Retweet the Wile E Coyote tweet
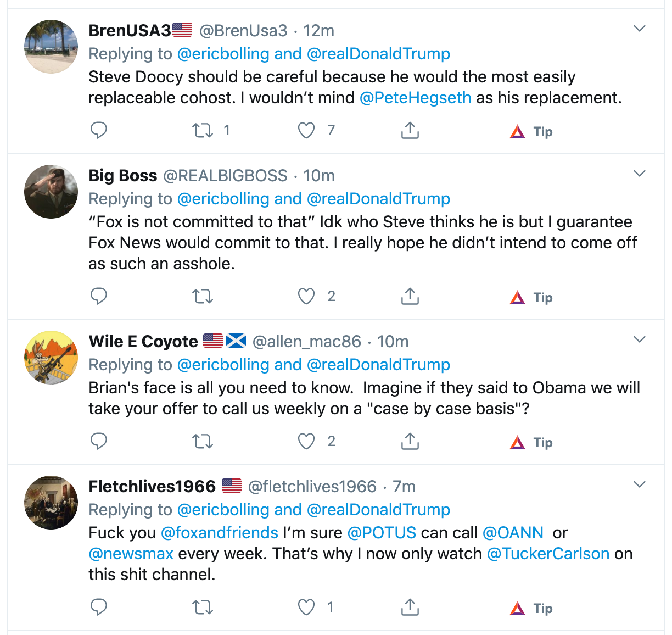 coord(203,441)
